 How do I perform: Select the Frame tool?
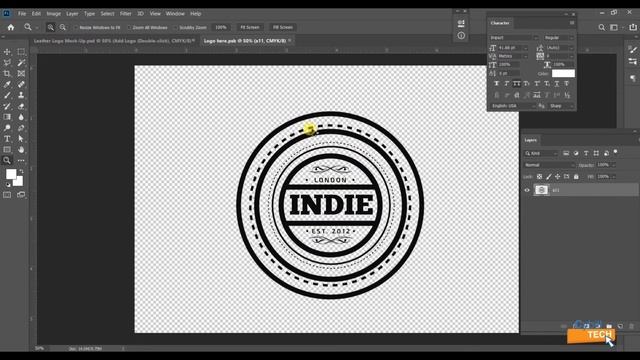click(x=21, y=73)
